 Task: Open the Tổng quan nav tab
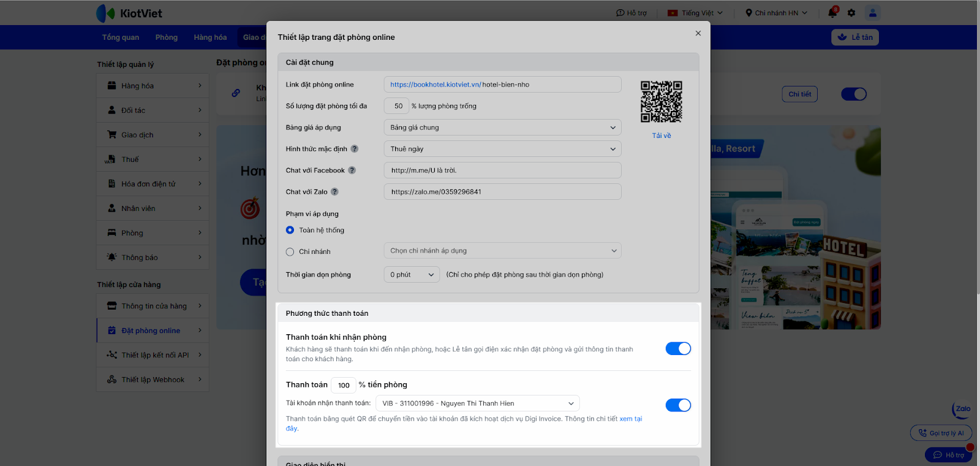click(121, 37)
